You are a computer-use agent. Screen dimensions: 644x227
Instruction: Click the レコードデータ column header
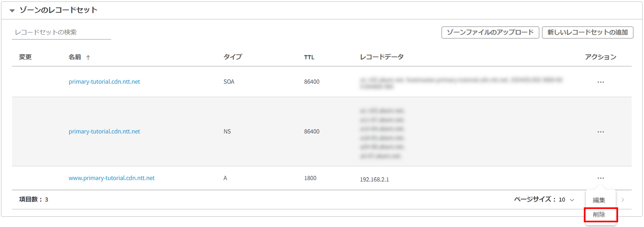[x=382, y=57]
